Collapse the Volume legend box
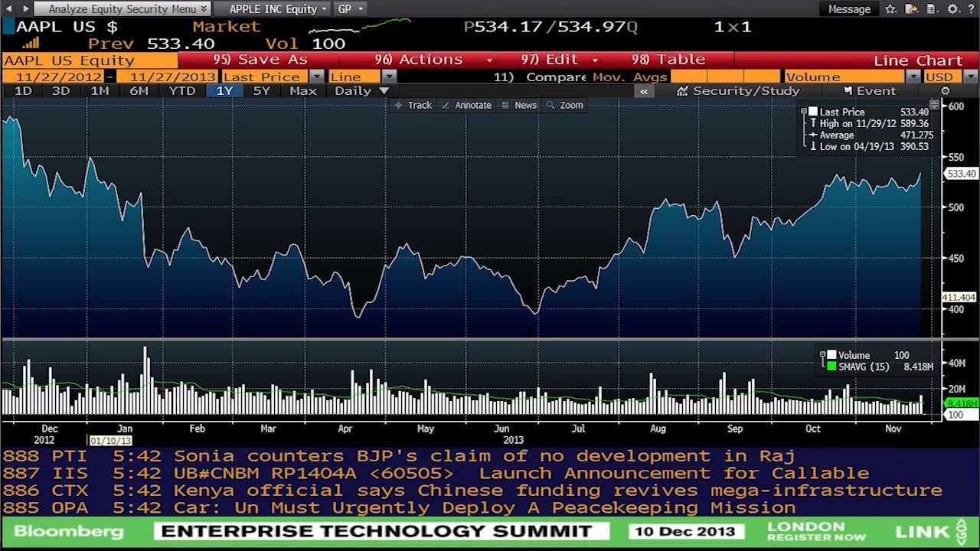This screenshot has width=980, height=551. (x=822, y=355)
